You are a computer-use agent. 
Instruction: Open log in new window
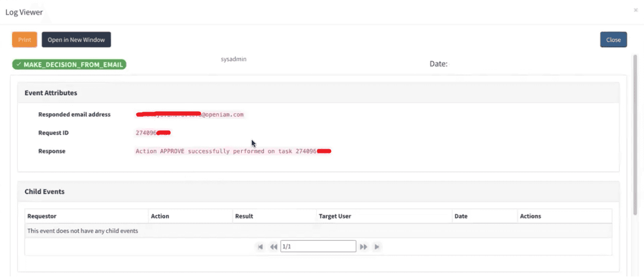point(76,40)
